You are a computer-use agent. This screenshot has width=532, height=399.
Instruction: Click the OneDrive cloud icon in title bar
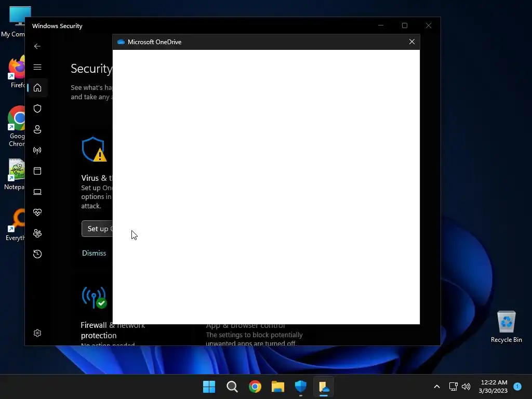pos(121,42)
